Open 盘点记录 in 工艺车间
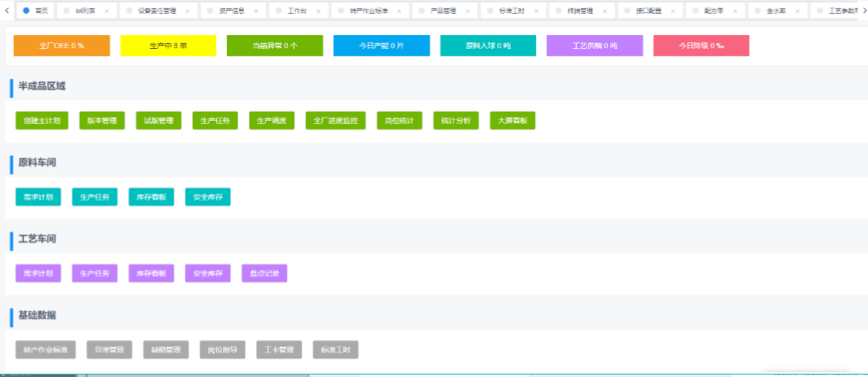 [264, 273]
